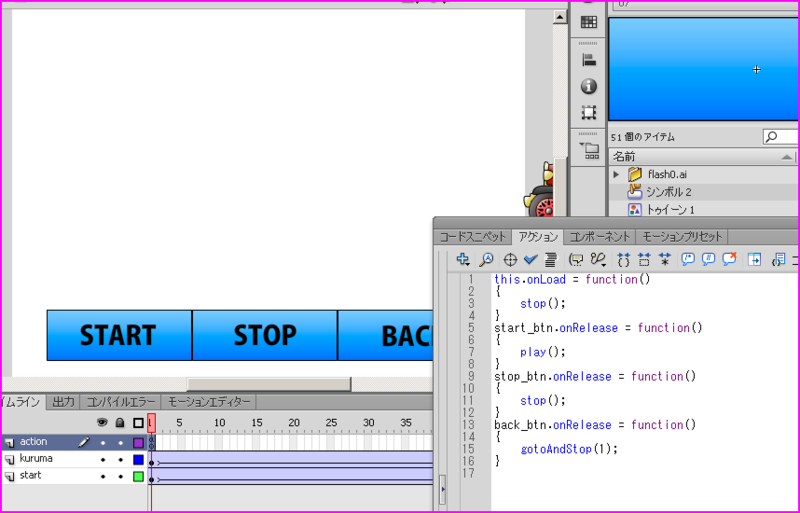The height and width of the screenshot is (513, 800).
Task: Open the コンポーネント tab
Action: pos(599,237)
